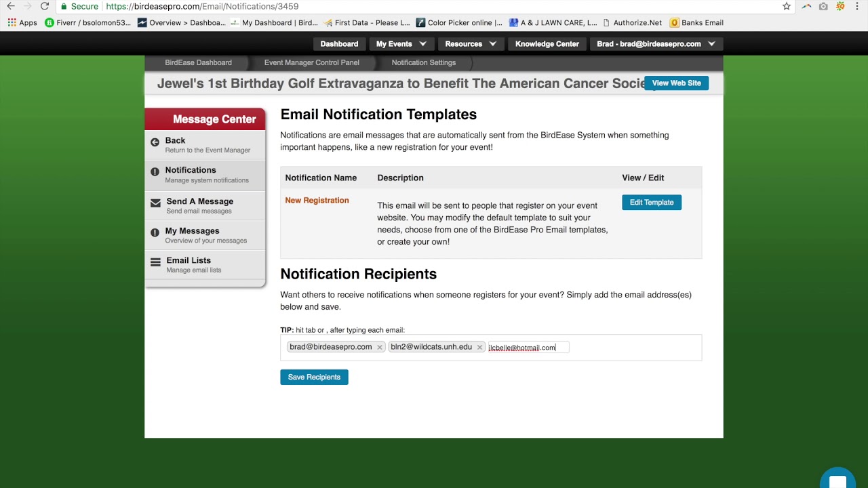Reload the page with refresh icon
The height and width of the screenshot is (488, 868).
click(45, 6)
